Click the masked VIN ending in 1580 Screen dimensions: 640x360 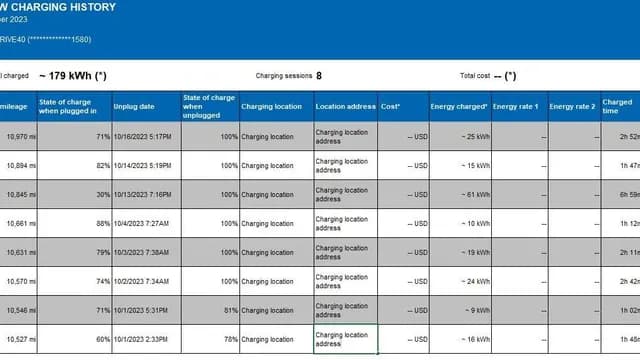(x=59, y=40)
